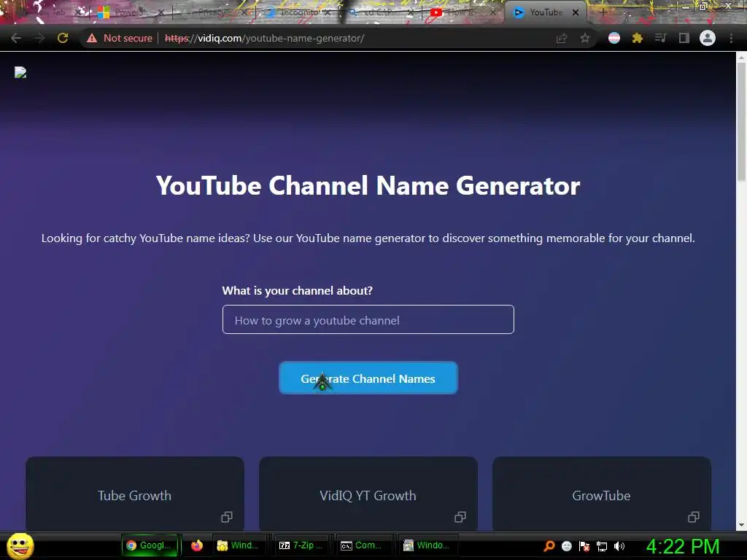Launch Firefox from the taskbar

197,545
